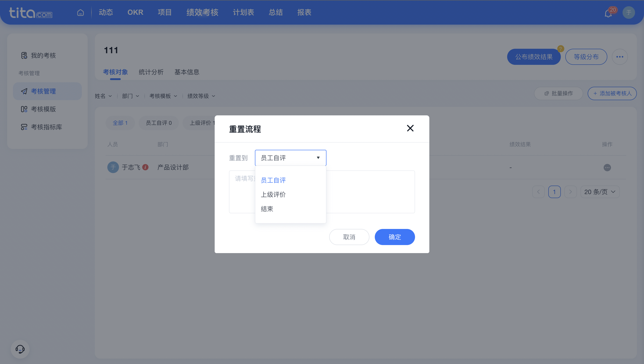
Task: Switch to the 统计分析 tab
Action: [151, 72]
